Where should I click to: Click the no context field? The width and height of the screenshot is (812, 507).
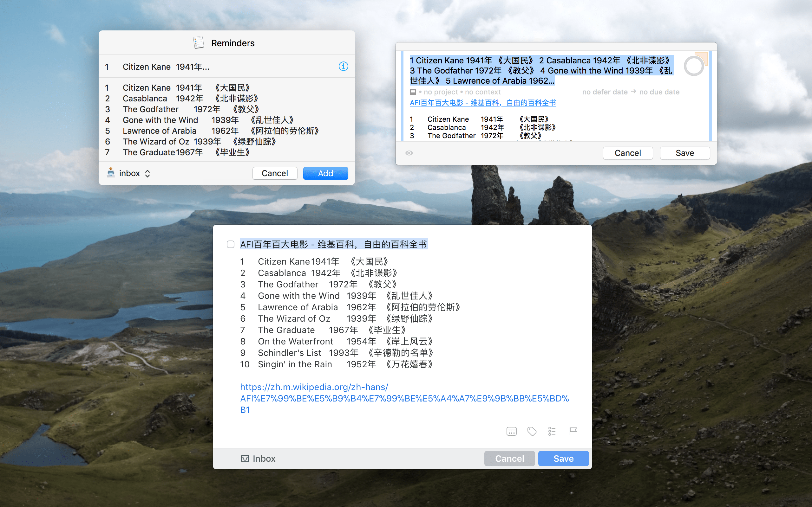point(482,92)
